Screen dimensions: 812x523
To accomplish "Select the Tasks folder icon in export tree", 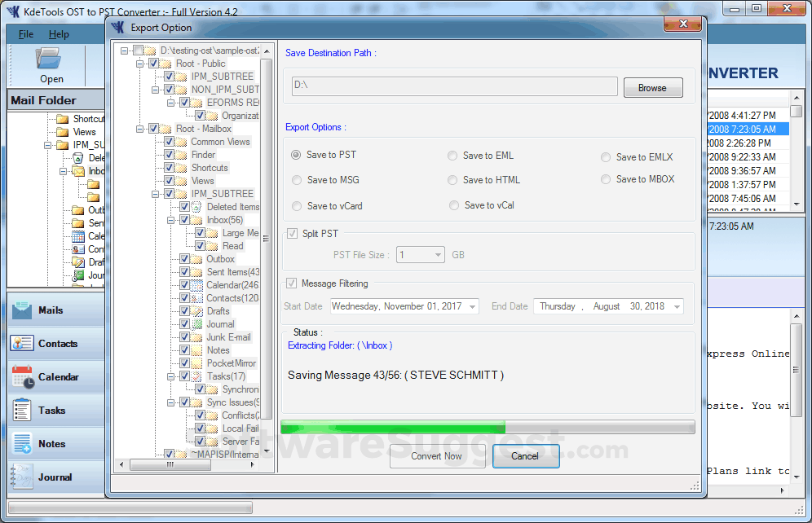I will tap(196, 376).
